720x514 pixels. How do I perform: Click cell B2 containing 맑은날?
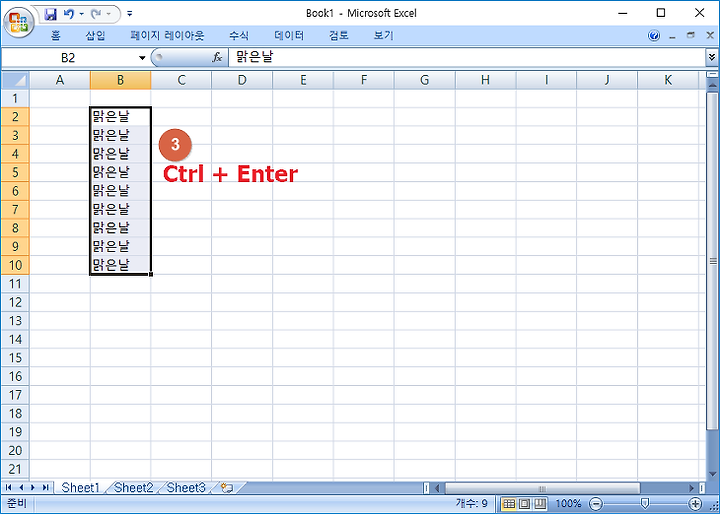[120, 117]
